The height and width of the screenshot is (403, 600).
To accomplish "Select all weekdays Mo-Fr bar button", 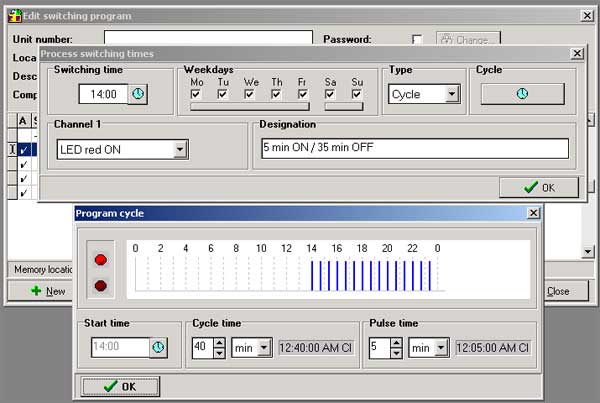I will click(250, 106).
